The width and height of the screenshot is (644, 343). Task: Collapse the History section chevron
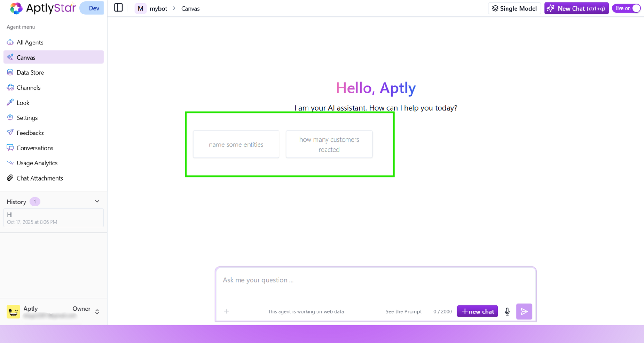[x=97, y=201]
